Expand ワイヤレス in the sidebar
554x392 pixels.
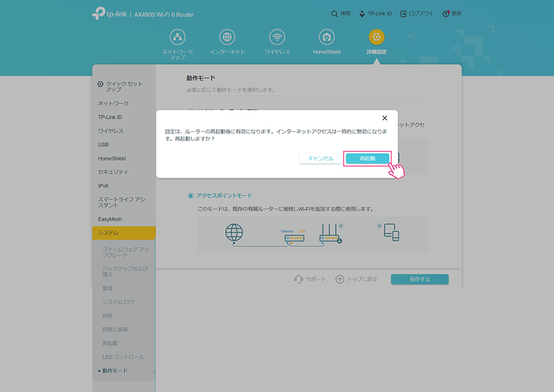[111, 131]
